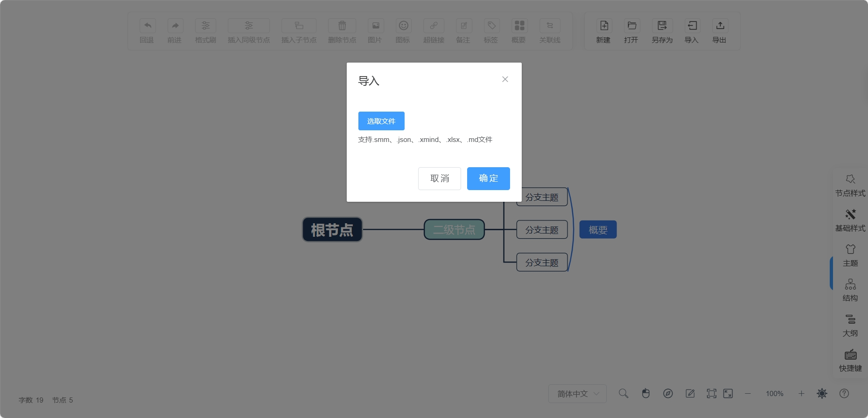Image resolution: width=868 pixels, height=418 pixels.
Task: Open the 超链接 hyperlink tool
Action: tap(434, 26)
